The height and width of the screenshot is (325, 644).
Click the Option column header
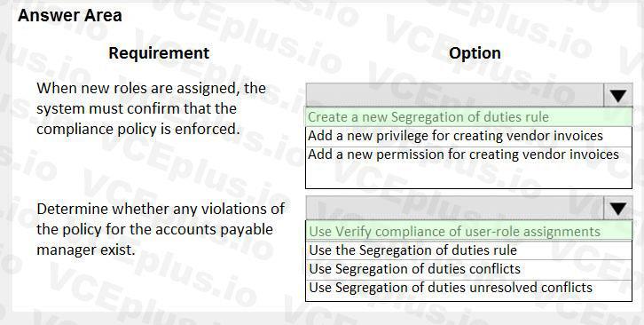[x=475, y=53]
